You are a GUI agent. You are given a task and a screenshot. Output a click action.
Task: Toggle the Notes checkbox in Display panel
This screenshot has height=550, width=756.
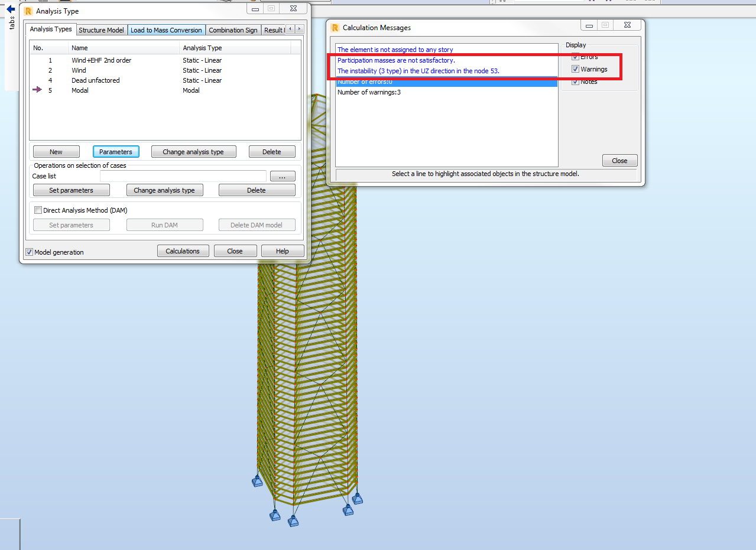pos(575,82)
